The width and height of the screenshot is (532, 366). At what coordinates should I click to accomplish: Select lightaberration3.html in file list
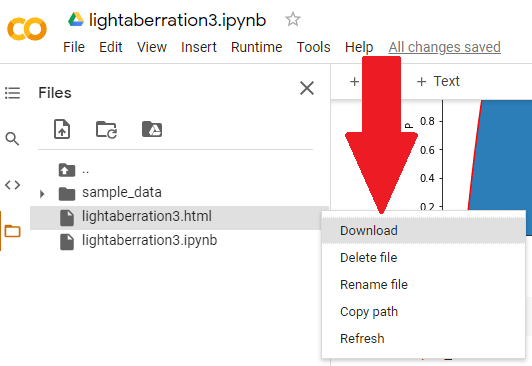coord(179,217)
